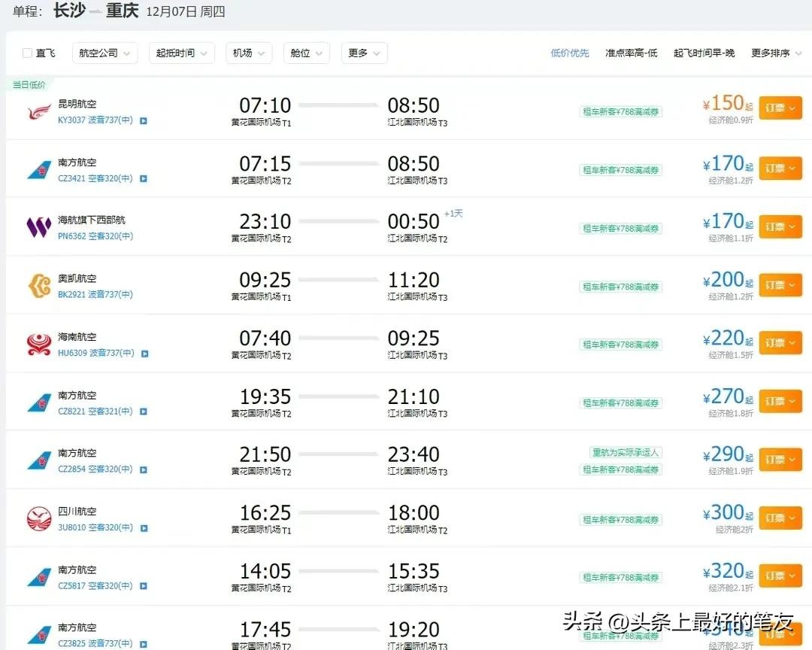Click info icon beside HU6309 波音737
Image resolution: width=812 pixels, height=650 pixels.
(143, 354)
